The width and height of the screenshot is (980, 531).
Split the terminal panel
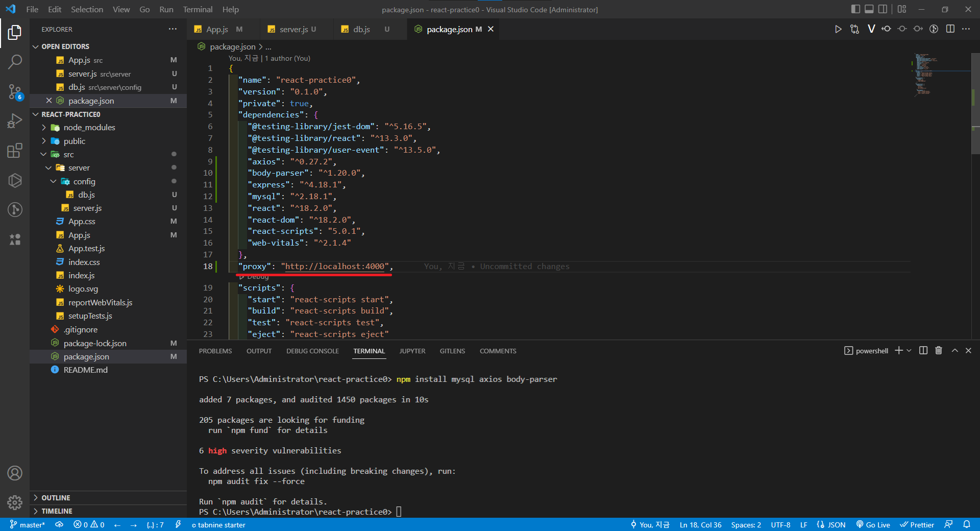(923, 350)
